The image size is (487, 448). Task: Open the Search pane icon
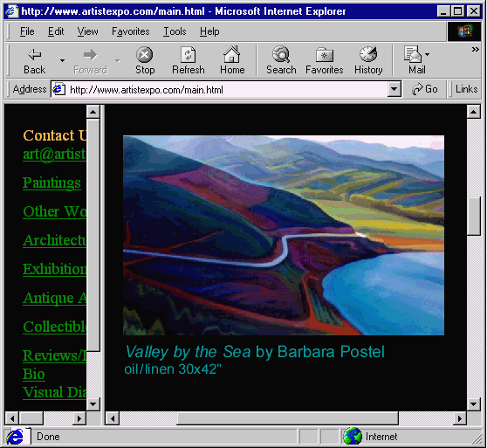281,54
